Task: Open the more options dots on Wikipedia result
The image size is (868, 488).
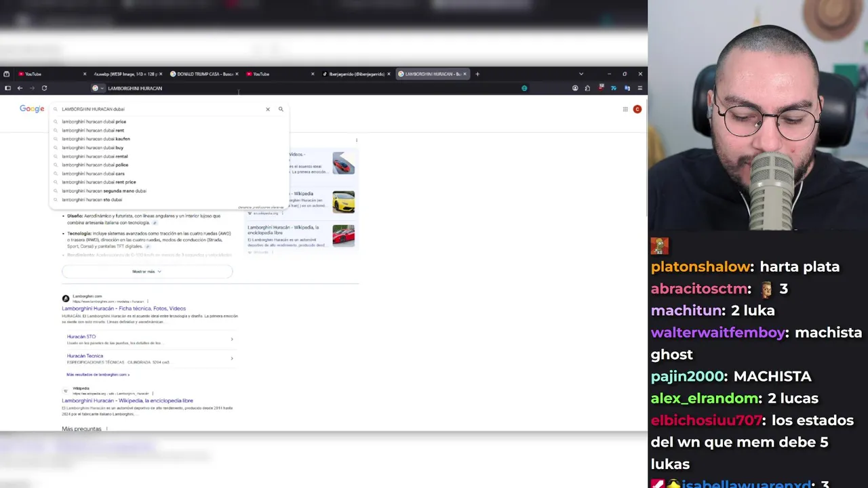Action: coord(153,393)
